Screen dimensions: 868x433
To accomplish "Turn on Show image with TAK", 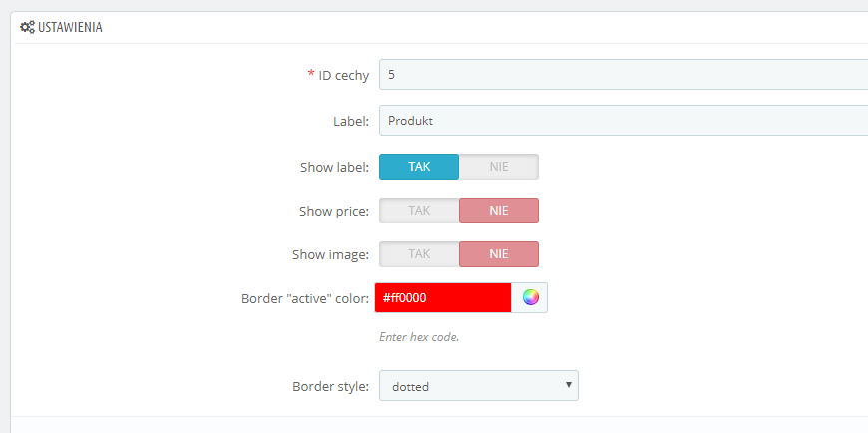I will tap(419, 254).
